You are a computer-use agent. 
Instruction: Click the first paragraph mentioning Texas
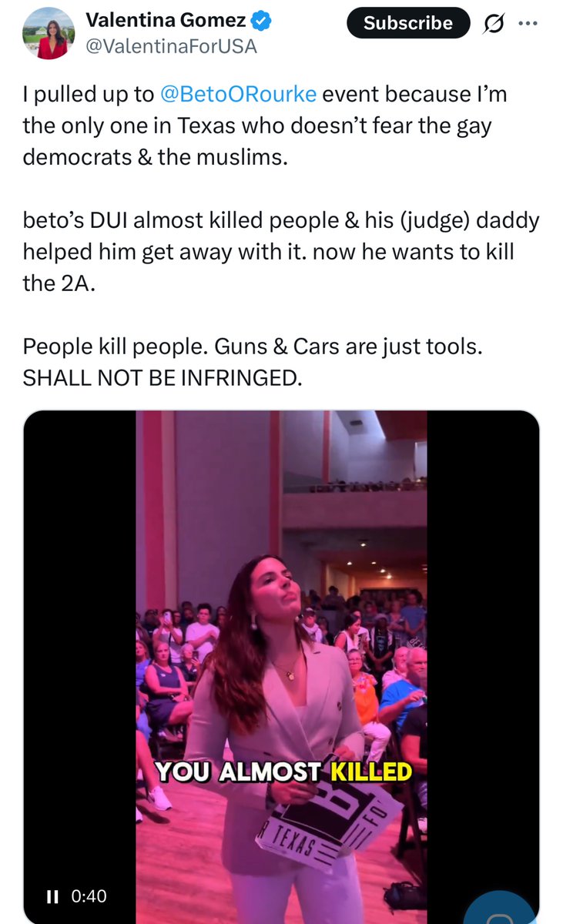tap(266, 126)
